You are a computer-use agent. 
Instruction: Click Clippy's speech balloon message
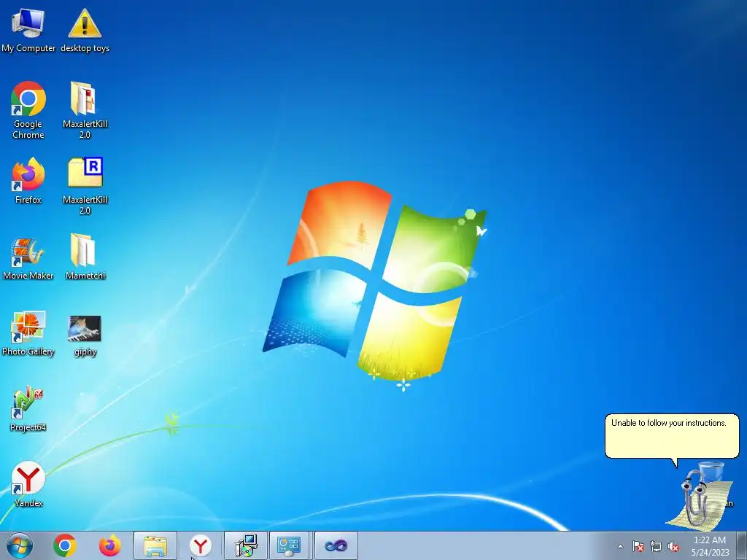point(672,436)
